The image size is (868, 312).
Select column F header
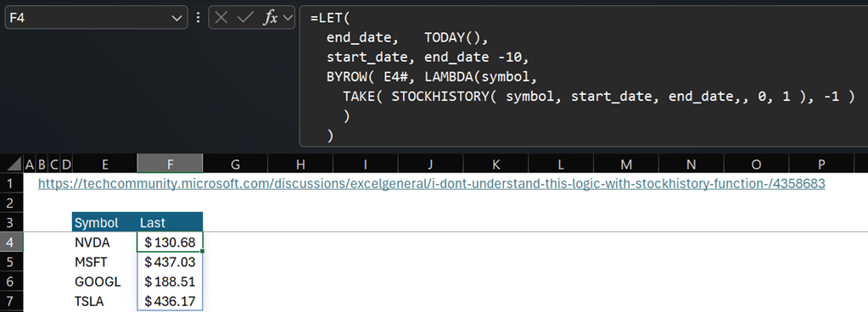[170, 164]
